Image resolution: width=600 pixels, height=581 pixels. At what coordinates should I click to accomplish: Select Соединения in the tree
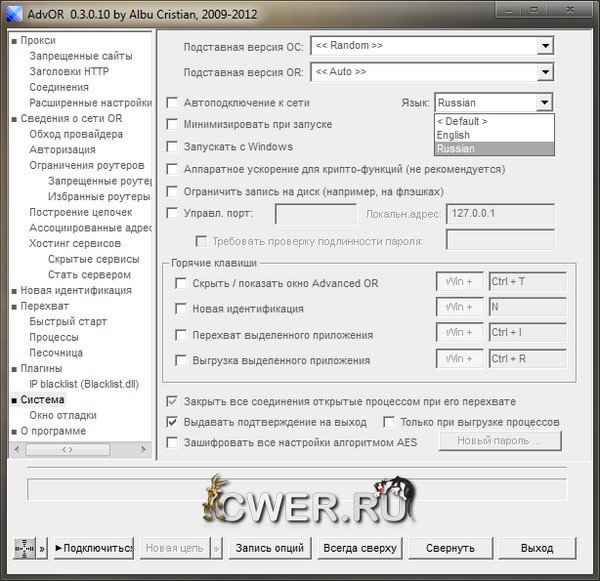pos(59,87)
